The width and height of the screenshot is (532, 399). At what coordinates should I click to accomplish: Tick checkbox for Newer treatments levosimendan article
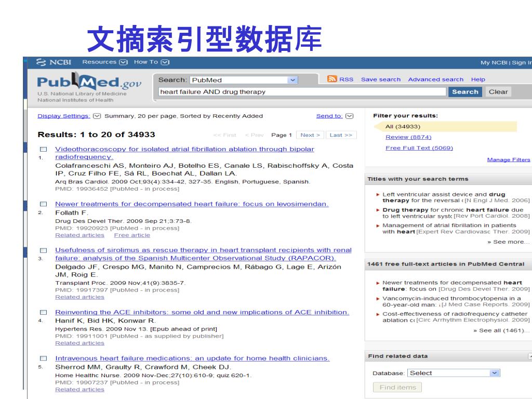(x=44, y=204)
